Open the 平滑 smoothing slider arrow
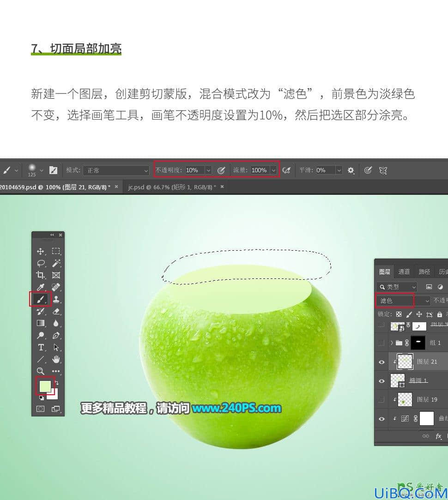 click(339, 170)
